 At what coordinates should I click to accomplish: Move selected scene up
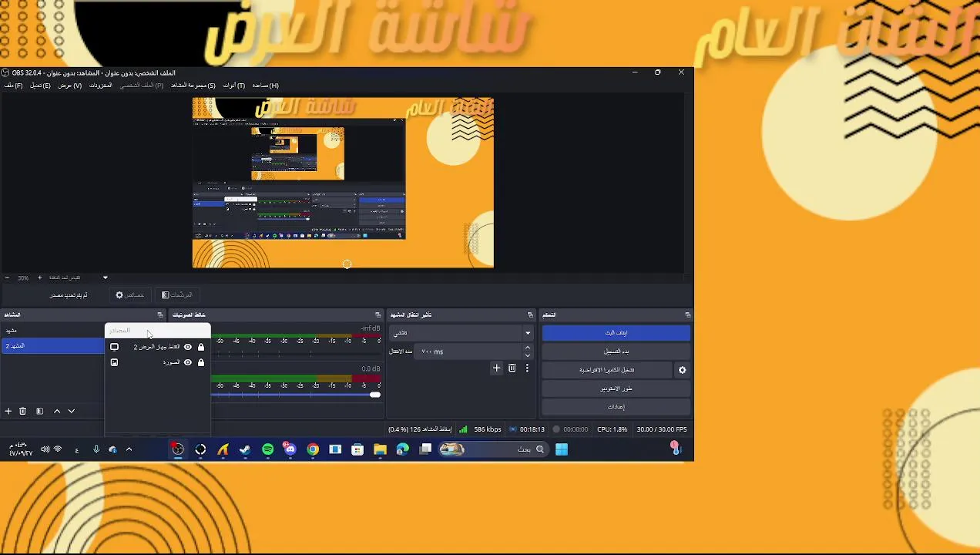click(57, 412)
